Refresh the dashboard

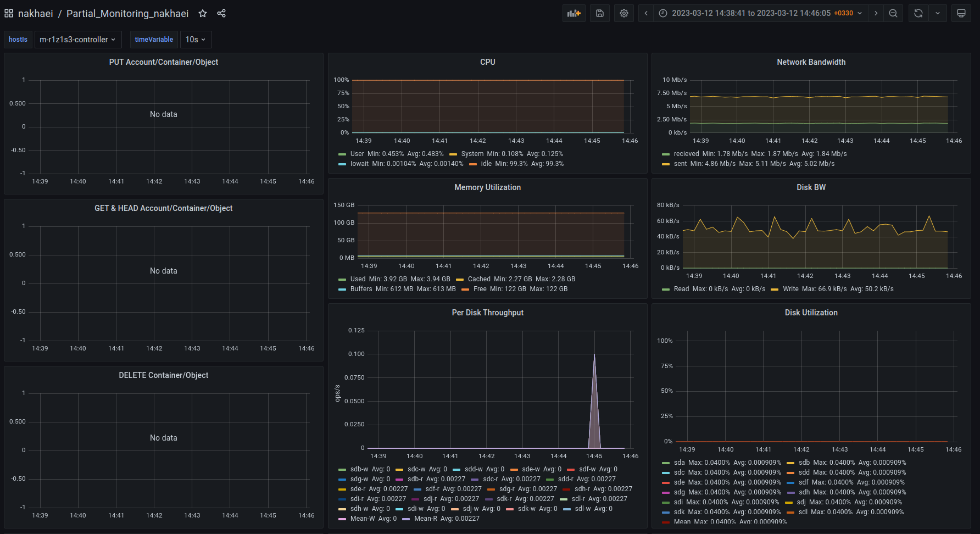[x=918, y=13]
